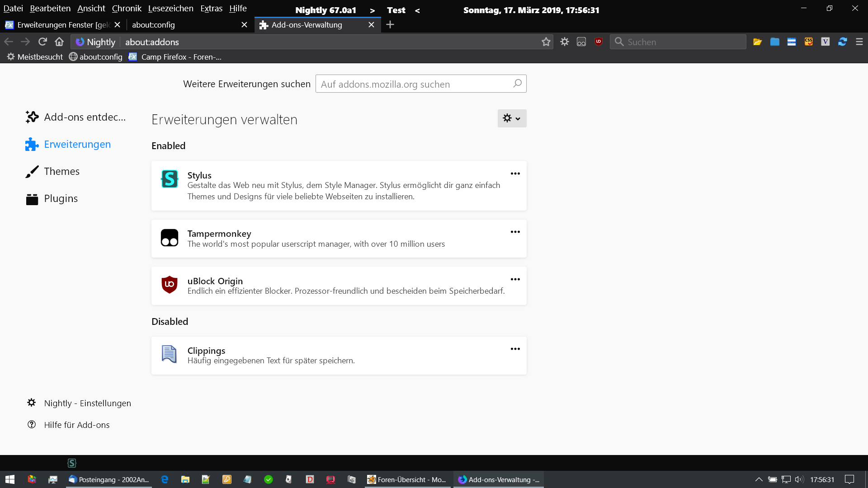Reload the current page
The height and width of the screenshot is (488, 868).
[x=42, y=42]
